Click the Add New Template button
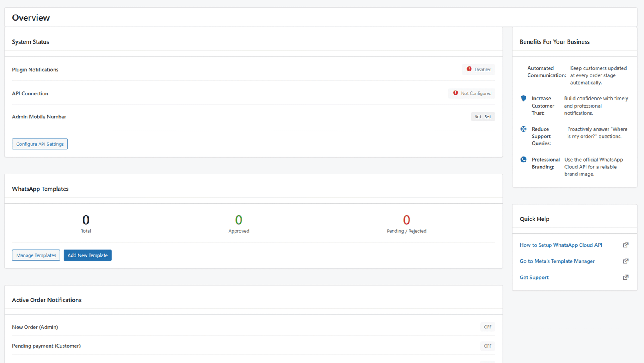The width and height of the screenshot is (644, 363). pos(87,255)
